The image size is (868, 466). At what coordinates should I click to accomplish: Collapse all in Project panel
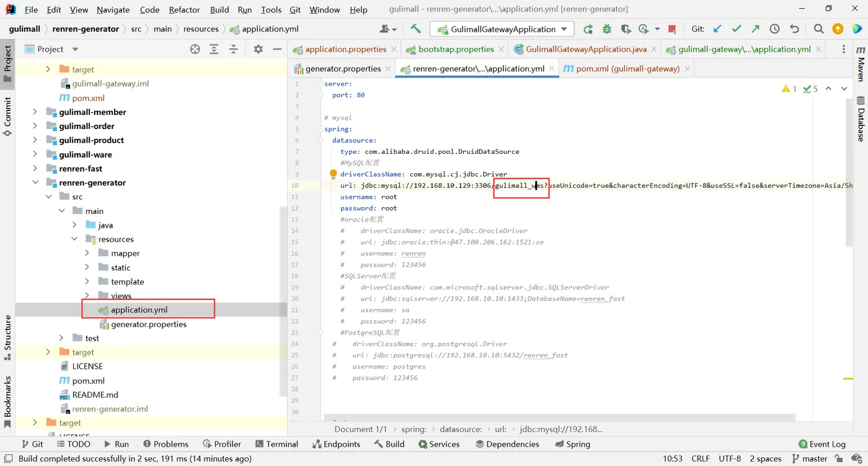233,49
